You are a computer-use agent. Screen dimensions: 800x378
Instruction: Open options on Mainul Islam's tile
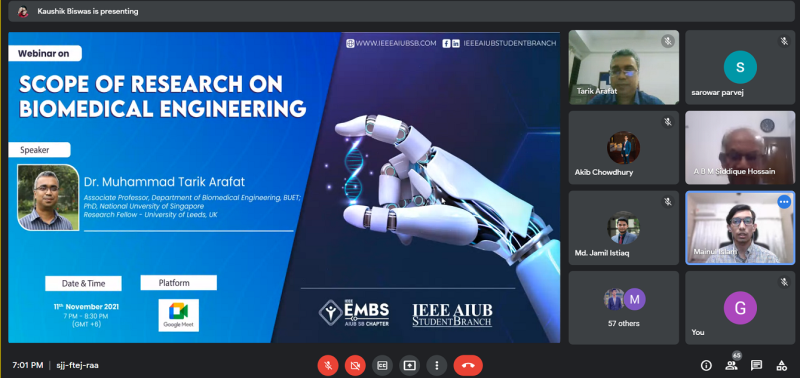click(784, 202)
